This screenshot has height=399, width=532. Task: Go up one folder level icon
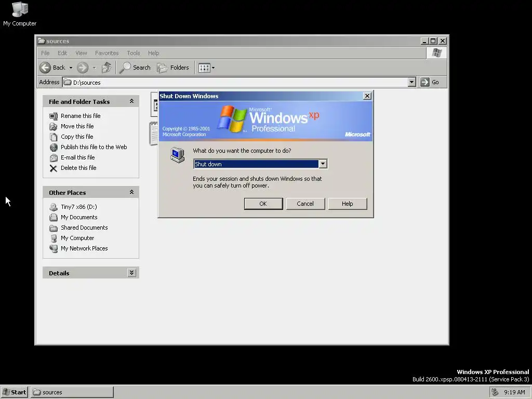coord(107,68)
